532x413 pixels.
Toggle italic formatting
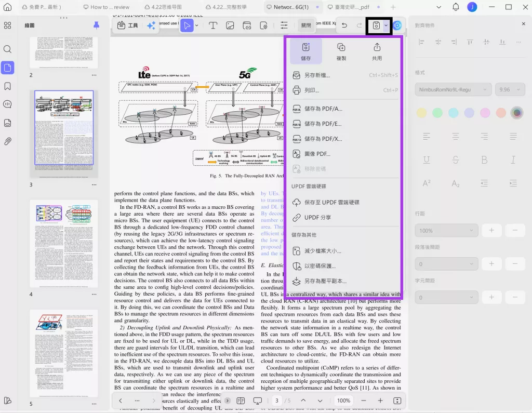pyautogui.click(x=513, y=160)
